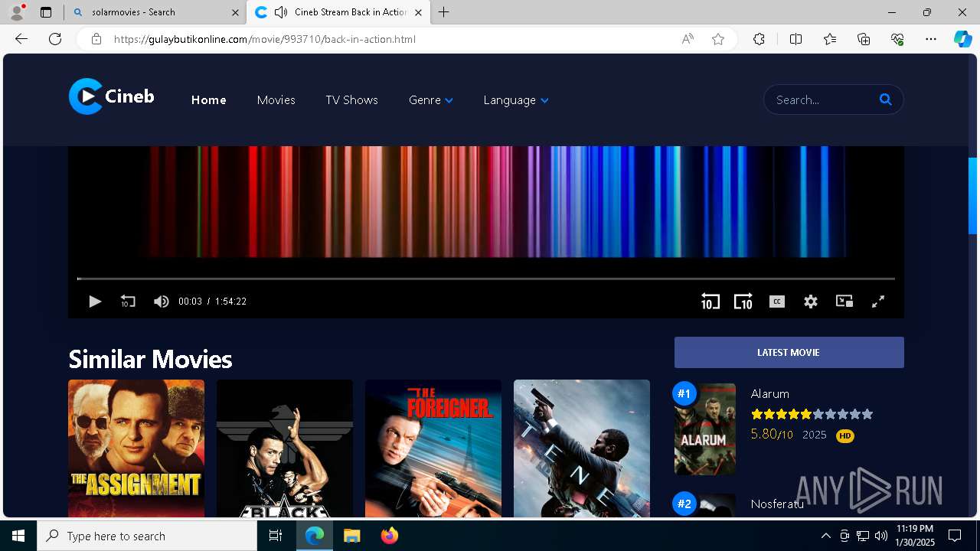Click the taskbar search box

pyautogui.click(x=147, y=536)
